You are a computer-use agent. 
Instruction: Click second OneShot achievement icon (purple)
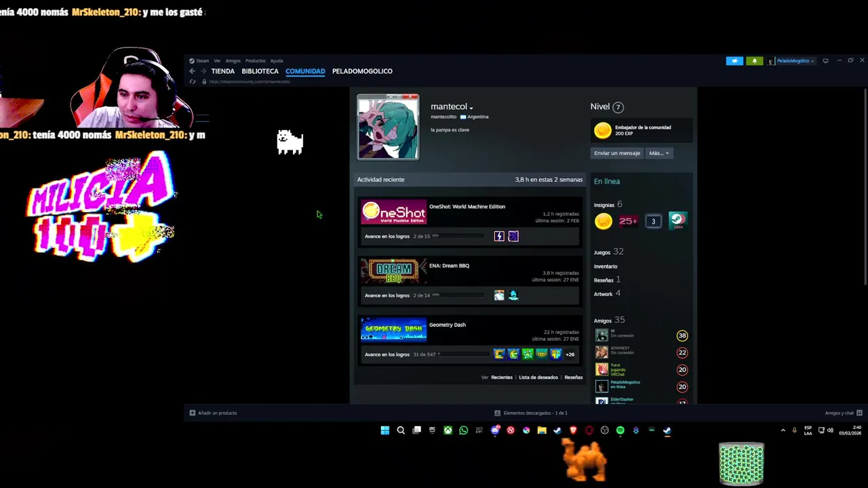513,236
